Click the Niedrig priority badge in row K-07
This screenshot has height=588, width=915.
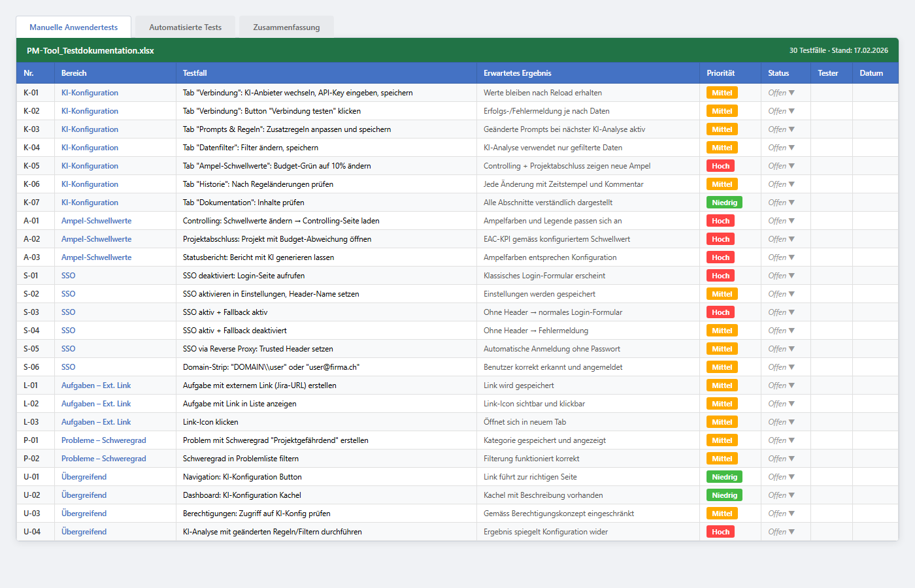pos(724,203)
